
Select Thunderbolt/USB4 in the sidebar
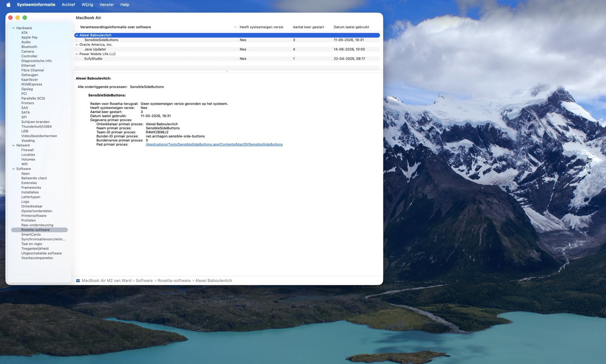coord(36,127)
